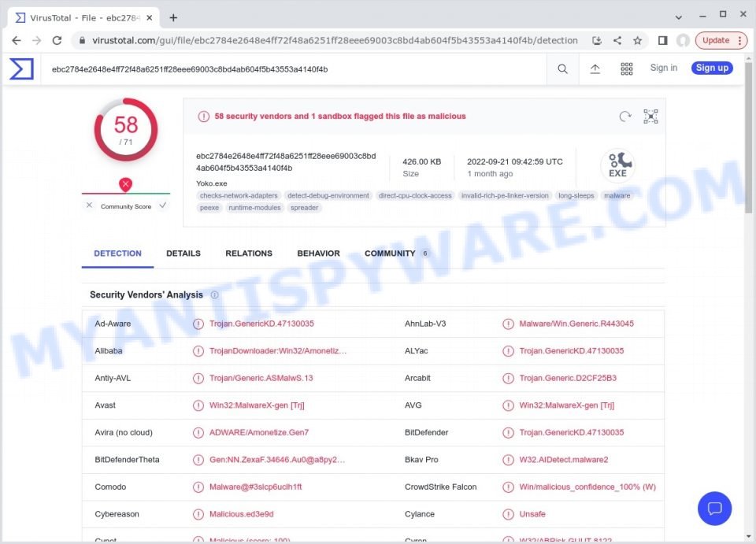The width and height of the screenshot is (756, 544).
Task: Select the VirusTotal browser tab
Action: (x=84, y=18)
